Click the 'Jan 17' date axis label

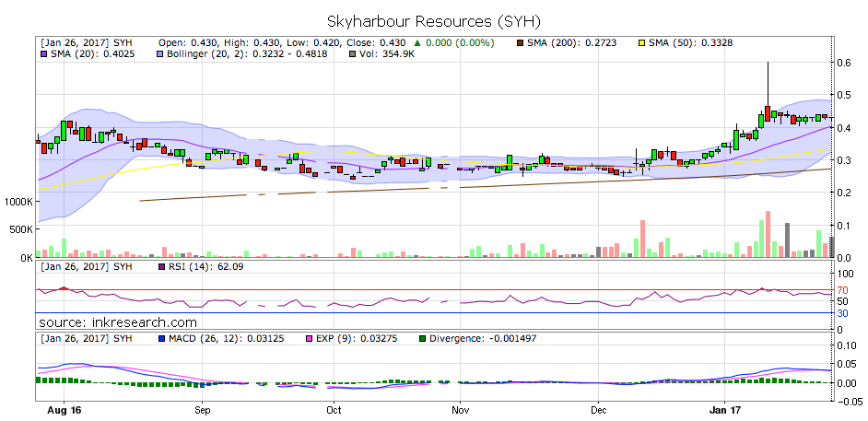(x=725, y=411)
